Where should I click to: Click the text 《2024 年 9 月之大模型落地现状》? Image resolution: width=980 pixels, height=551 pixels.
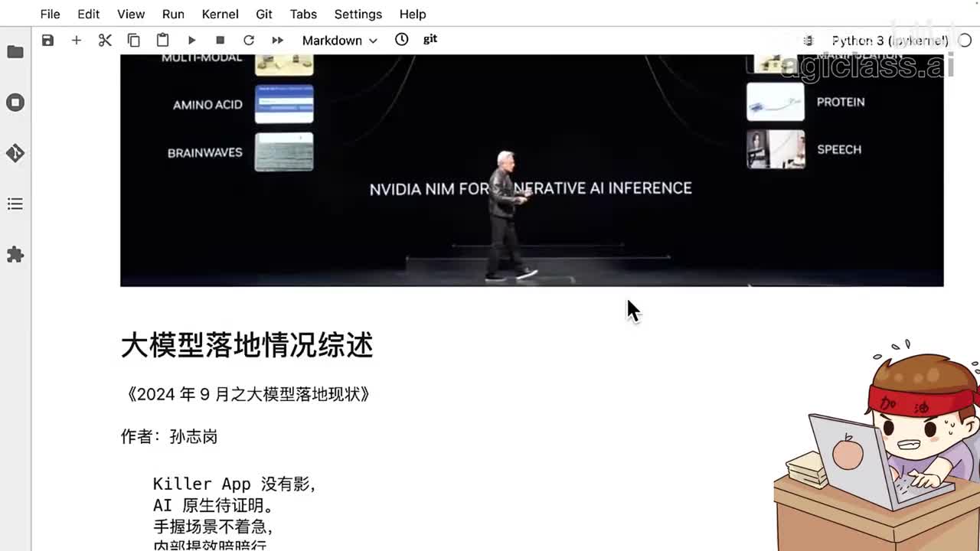248,394
